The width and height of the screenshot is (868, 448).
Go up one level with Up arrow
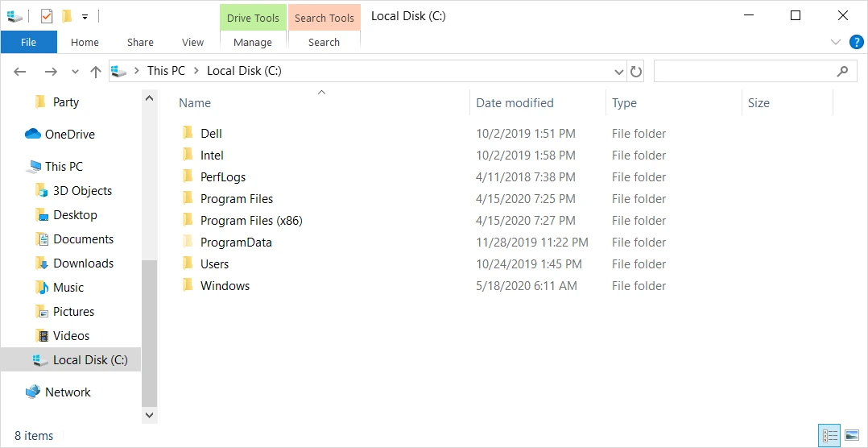(x=96, y=72)
